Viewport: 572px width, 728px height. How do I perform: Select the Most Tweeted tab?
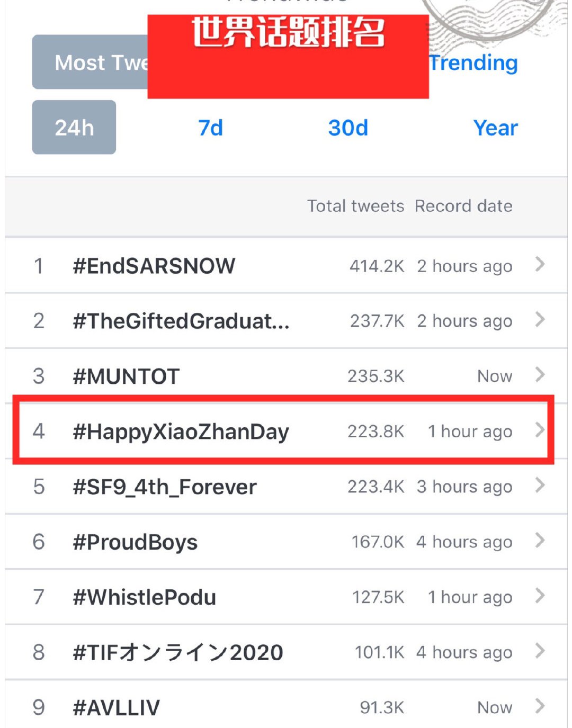[90, 62]
